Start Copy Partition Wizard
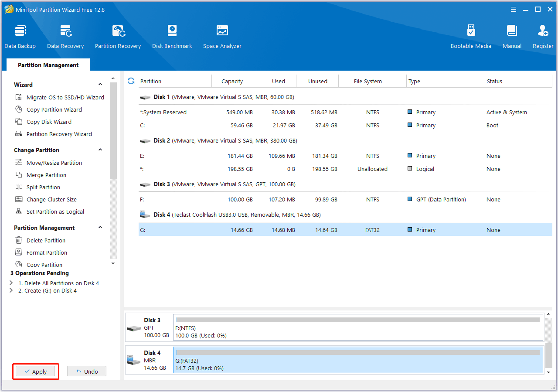Screen dimensions: 558x392 click(x=49, y=109)
